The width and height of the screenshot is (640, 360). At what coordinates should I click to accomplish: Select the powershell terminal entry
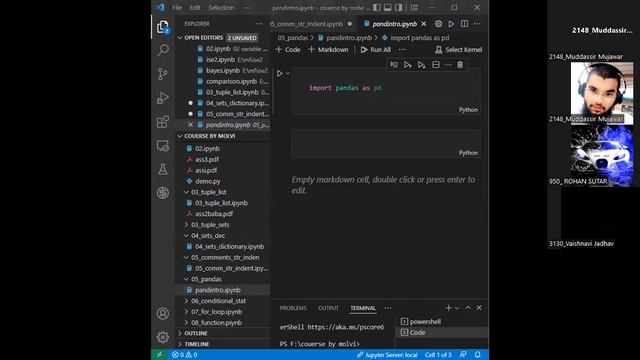tap(442, 322)
